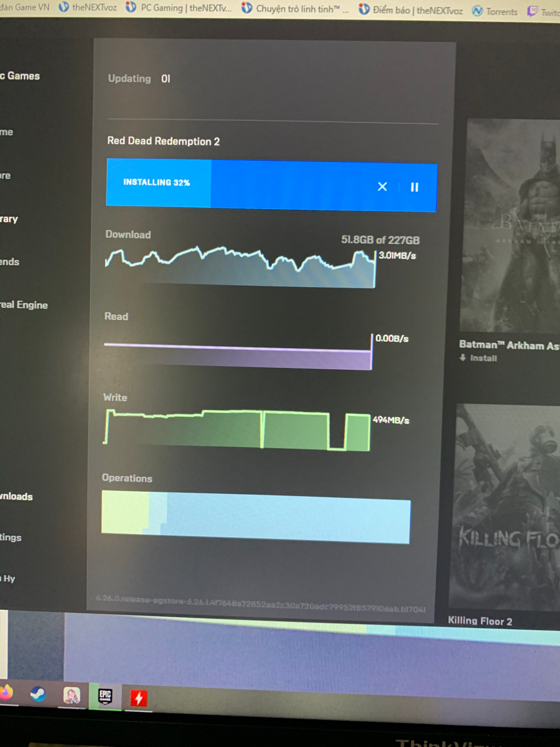Open the Store entry in the sidebar
Viewport: 560px width, 747px height.
(5, 176)
